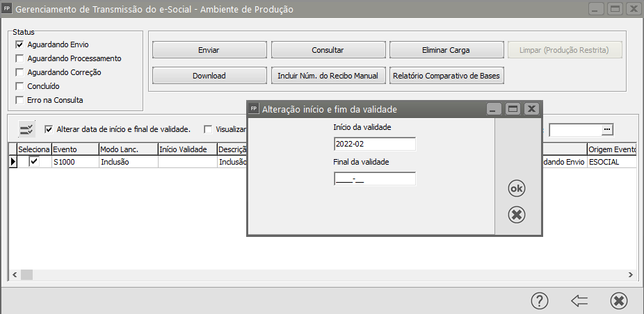Click the Início da validade input field
This screenshot has width=644, height=314.
[374, 144]
